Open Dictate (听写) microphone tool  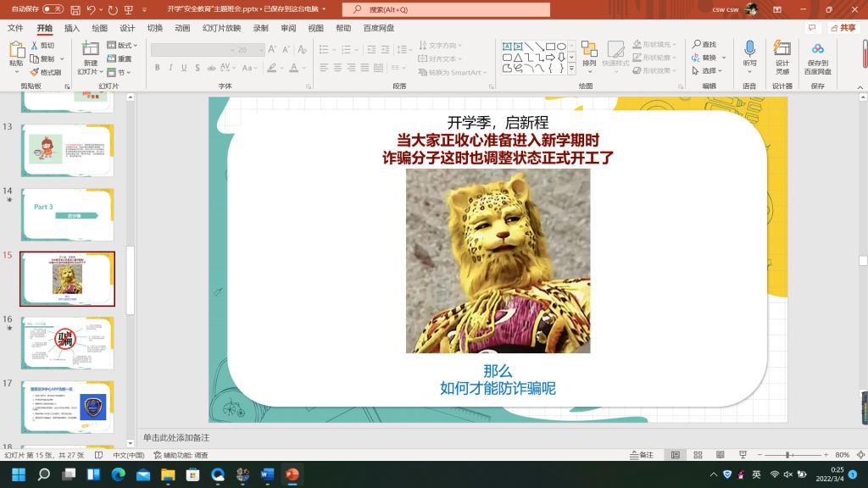click(749, 54)
